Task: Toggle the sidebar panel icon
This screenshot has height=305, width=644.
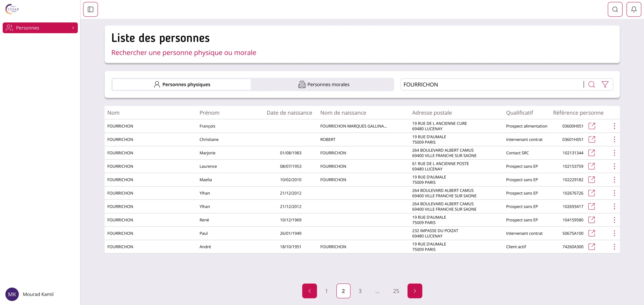Action: [x=90, y=9]
